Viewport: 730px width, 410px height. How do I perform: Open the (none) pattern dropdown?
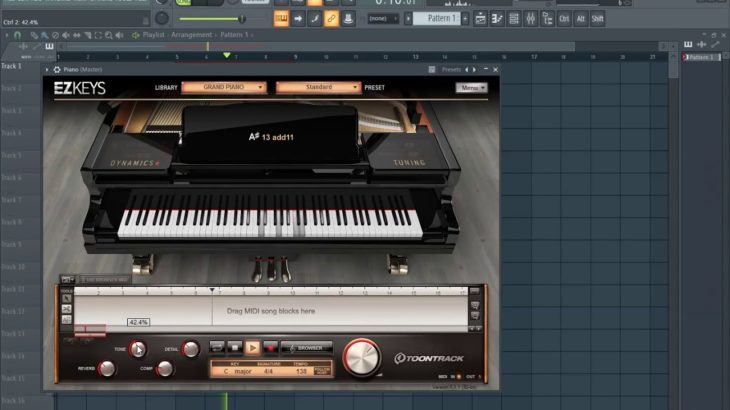point(383,19)
